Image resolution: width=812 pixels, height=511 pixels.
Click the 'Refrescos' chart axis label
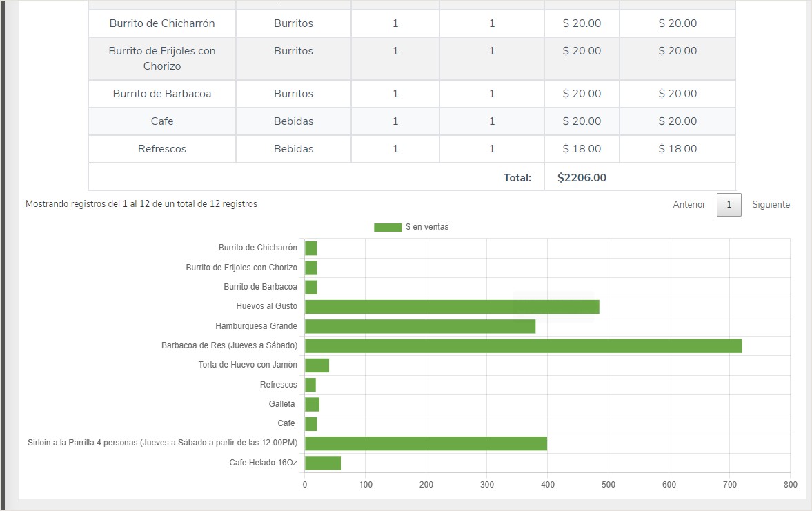(x=279, y=385)
